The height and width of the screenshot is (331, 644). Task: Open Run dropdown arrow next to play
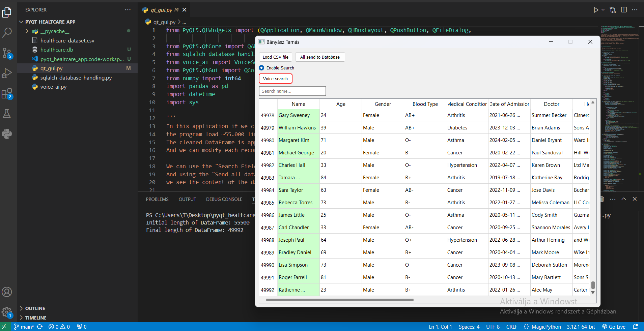coord(603,10)
